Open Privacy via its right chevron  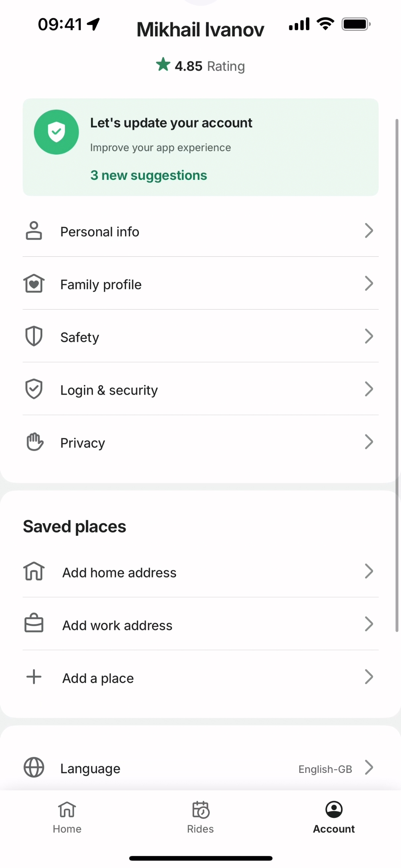pos(369,442)
